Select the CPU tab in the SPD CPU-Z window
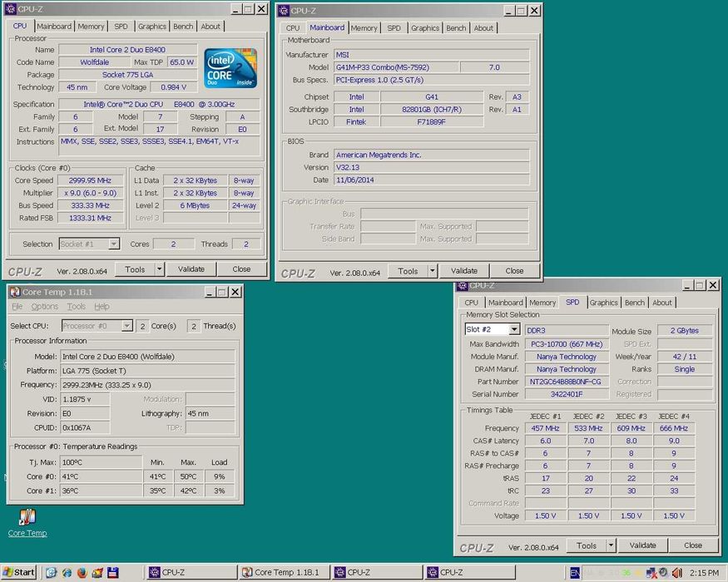The height and width of the screenshot is (582, 728). point(471,303)
